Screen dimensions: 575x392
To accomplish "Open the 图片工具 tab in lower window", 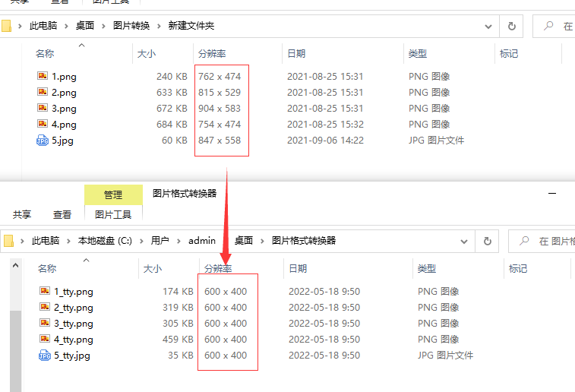I will point(113,214).
